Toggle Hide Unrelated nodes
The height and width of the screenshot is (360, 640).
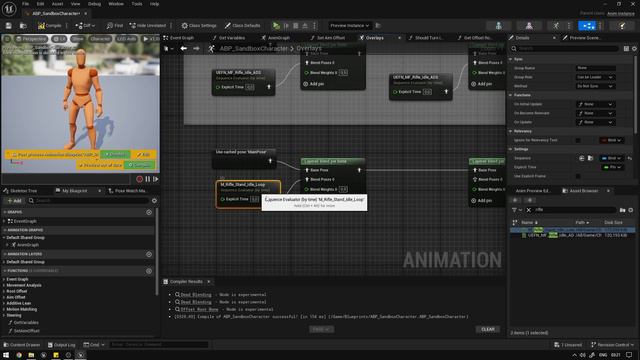click(x=148, y=25)
